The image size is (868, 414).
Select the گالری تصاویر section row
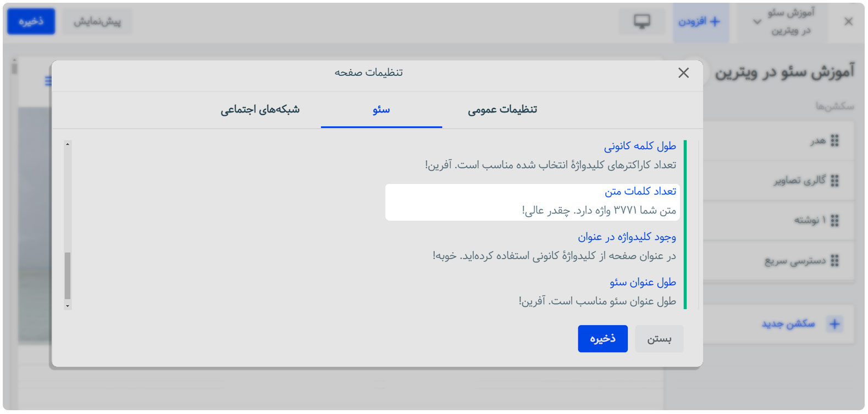(778, 181)
